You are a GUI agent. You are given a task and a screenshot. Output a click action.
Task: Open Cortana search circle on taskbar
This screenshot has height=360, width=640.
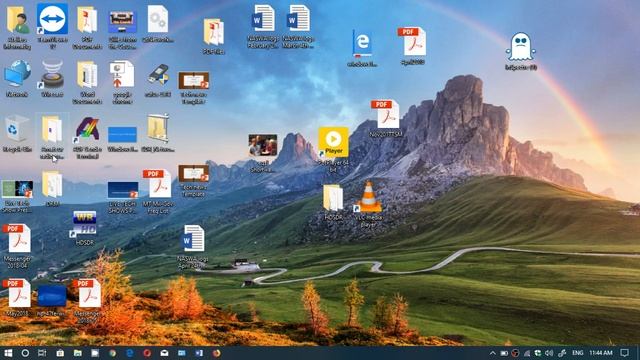point(25,353)
